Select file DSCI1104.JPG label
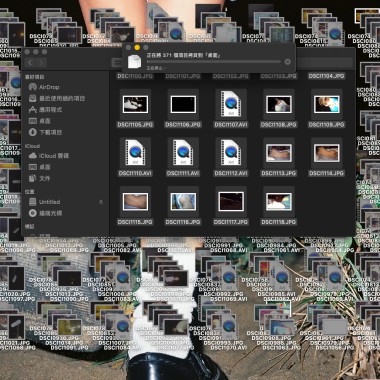The height and width of the screenshot is (380, 380). pyautogui.click(x=326, y=76)
